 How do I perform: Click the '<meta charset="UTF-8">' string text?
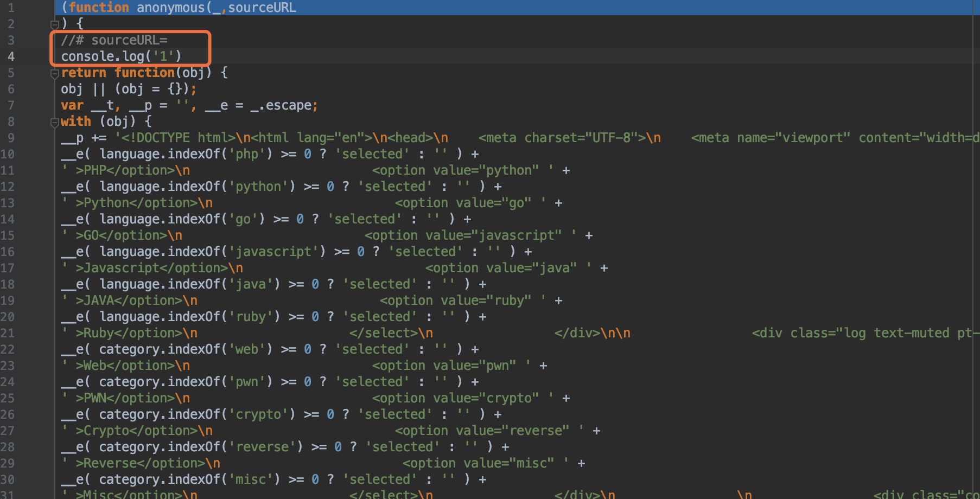click(x=562, y=138)
